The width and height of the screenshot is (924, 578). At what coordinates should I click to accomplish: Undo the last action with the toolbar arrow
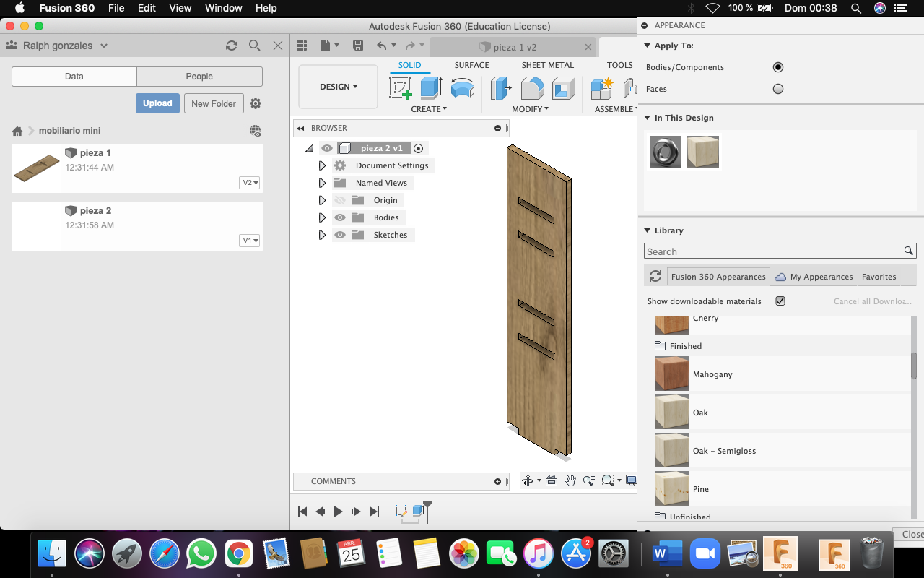click(x=382, y=46)
